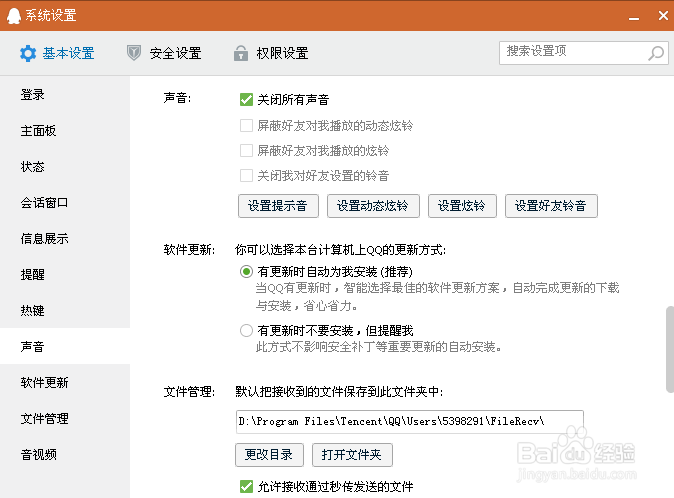
Task: Open the 热键 section in sidebar
Action: [65, 311]
